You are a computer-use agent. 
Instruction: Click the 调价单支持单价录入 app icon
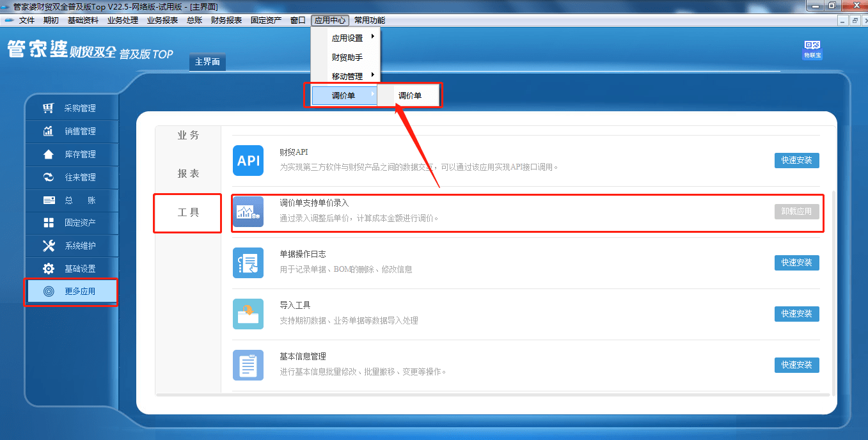248,212
